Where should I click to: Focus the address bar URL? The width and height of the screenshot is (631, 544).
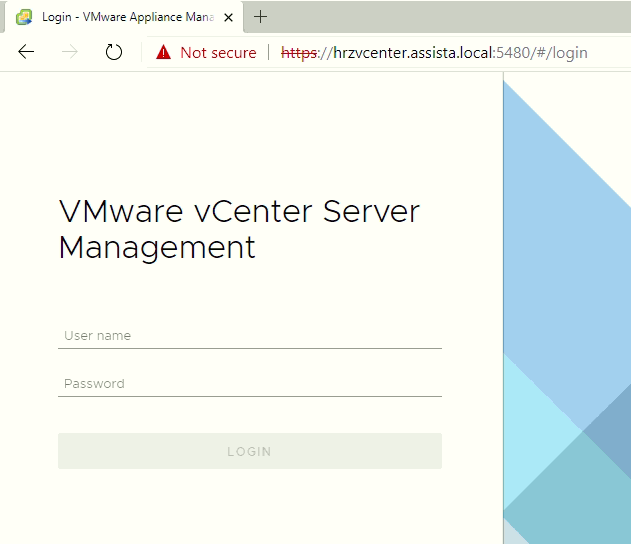point(434,53)
